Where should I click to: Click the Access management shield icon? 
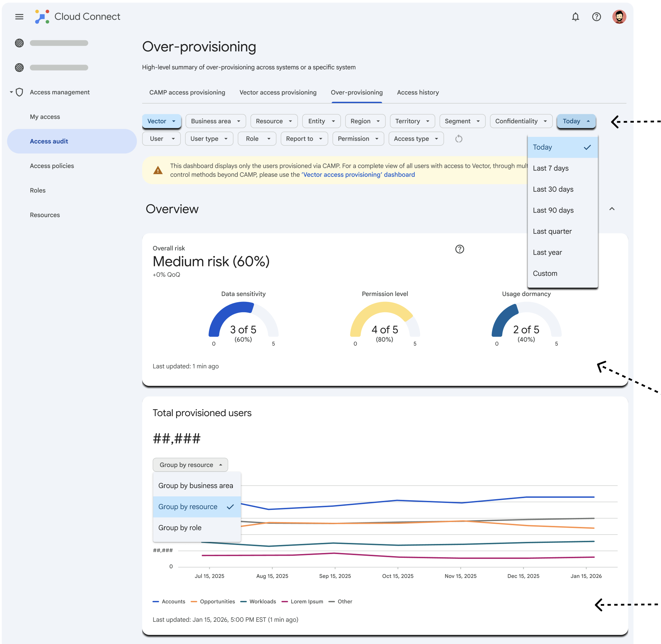[19, 92]
